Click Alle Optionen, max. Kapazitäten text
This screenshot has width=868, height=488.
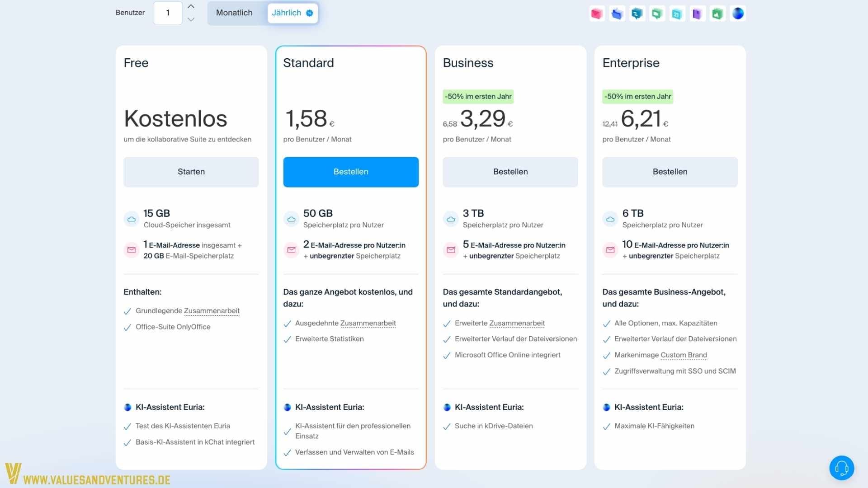[x=665, y=323]
